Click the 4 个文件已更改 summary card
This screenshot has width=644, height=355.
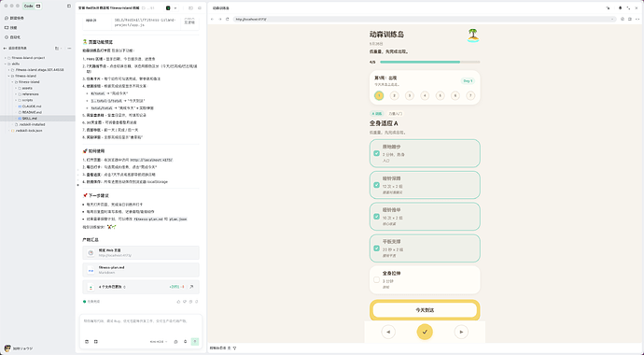[x=141, y=287]
